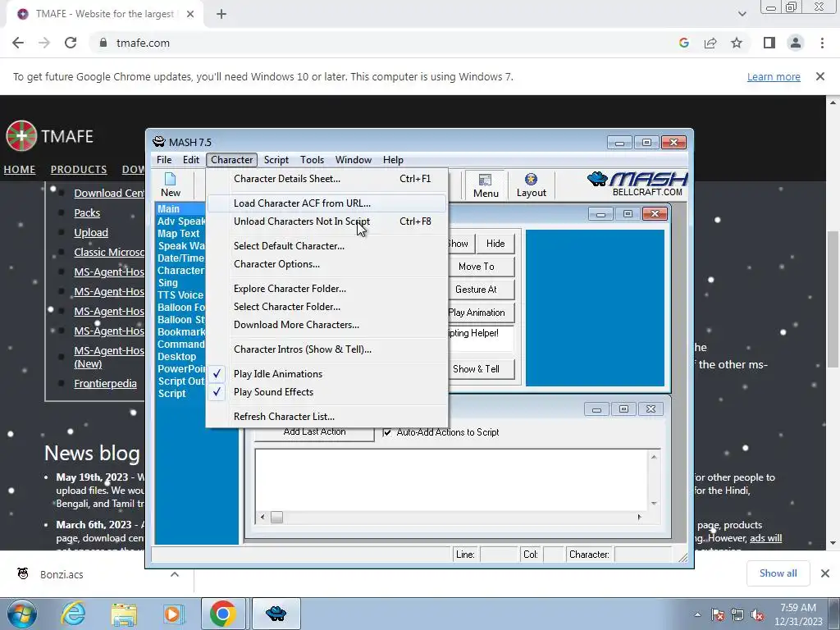
Task: Open Chrome profile avatar
Action: (x=796, y=43)
